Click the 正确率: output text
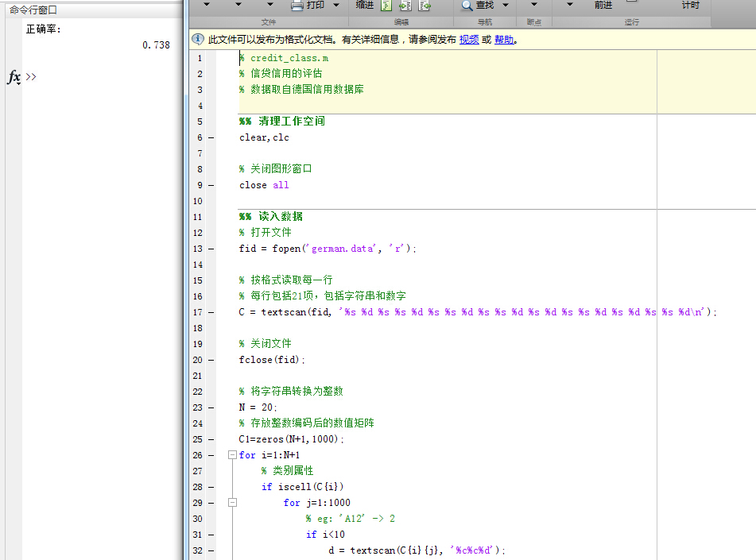The width and height of the screenshot is (756, 560). click(44, 29)
